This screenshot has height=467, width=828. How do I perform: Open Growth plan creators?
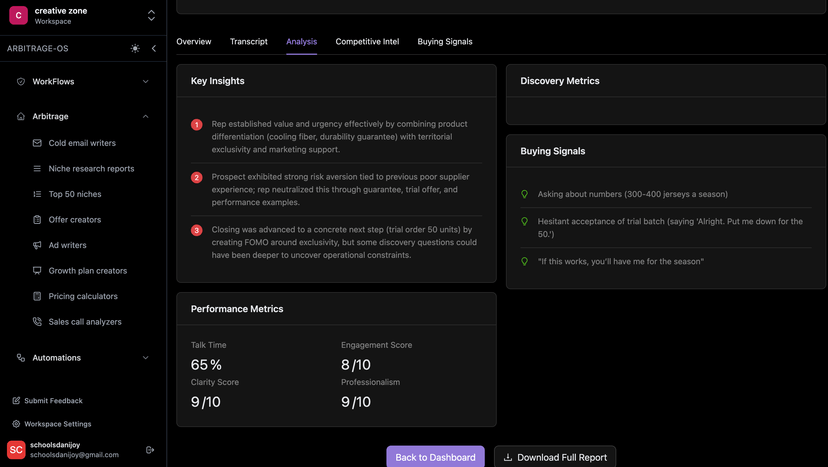tap(88, 270)
